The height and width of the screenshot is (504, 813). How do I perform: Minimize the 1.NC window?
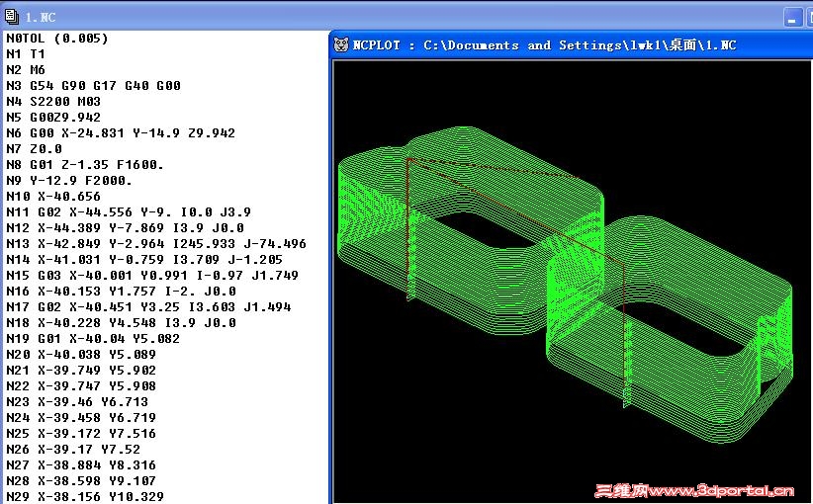click(792, 17)
